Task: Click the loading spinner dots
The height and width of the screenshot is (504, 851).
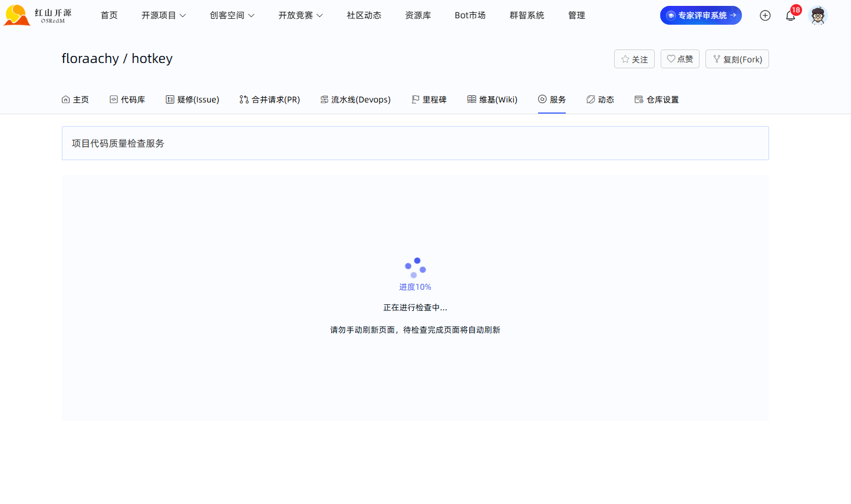Action: point(415,267)
